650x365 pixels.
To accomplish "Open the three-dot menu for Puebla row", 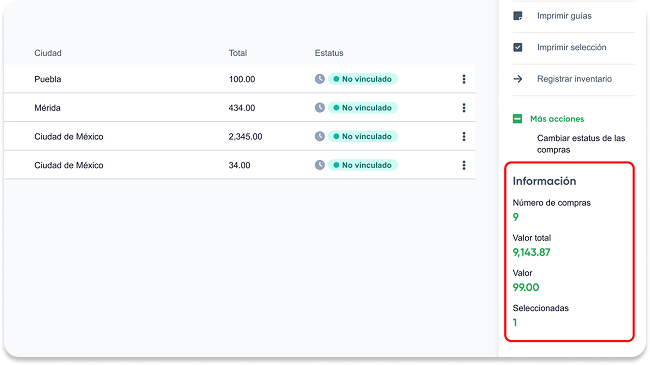I will (x=464, y=79).
